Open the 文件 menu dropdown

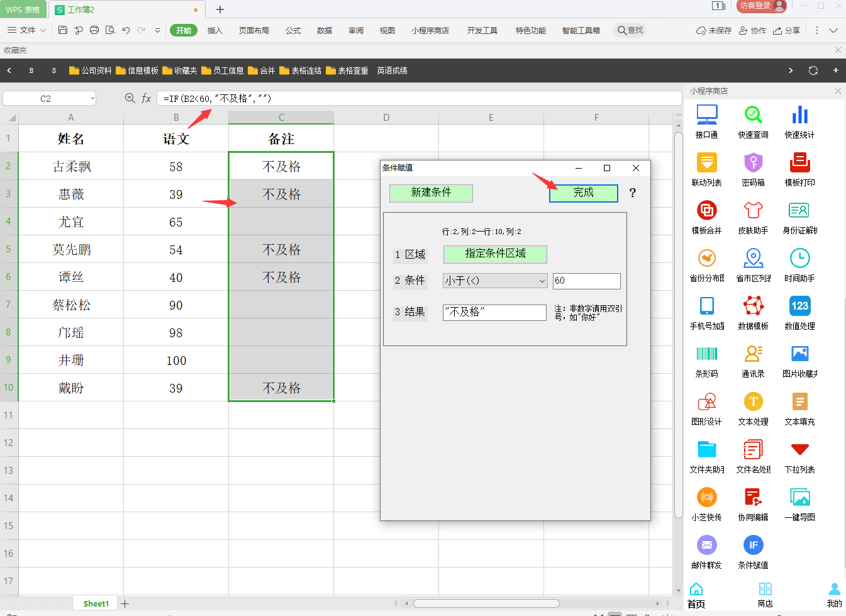(x=27, y=30)
